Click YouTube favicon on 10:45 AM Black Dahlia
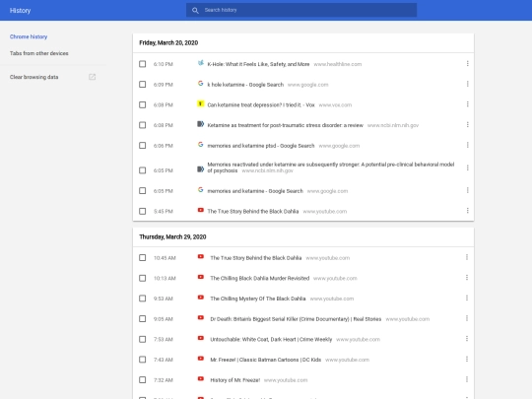532x399 pixels. 201,257
